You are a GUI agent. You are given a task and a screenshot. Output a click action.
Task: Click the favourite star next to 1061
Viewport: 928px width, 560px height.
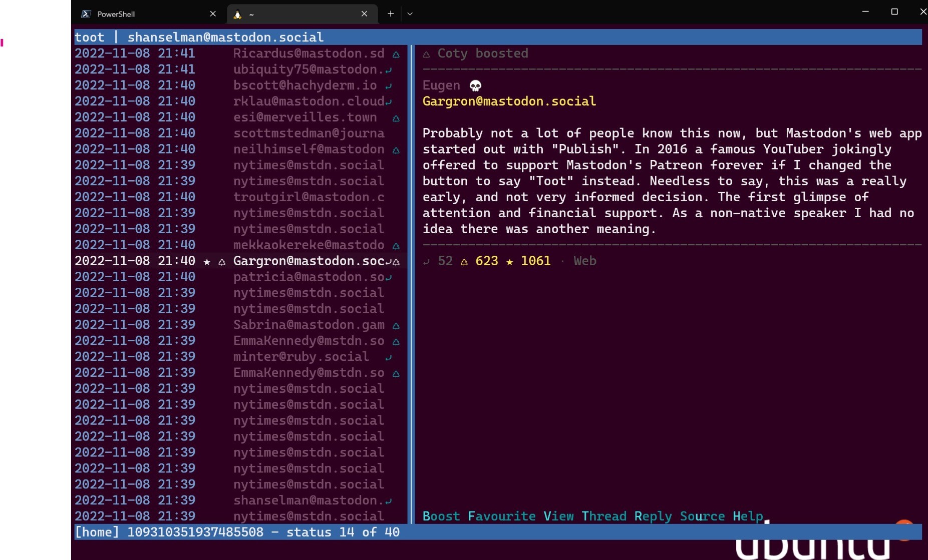coord(509,261)
